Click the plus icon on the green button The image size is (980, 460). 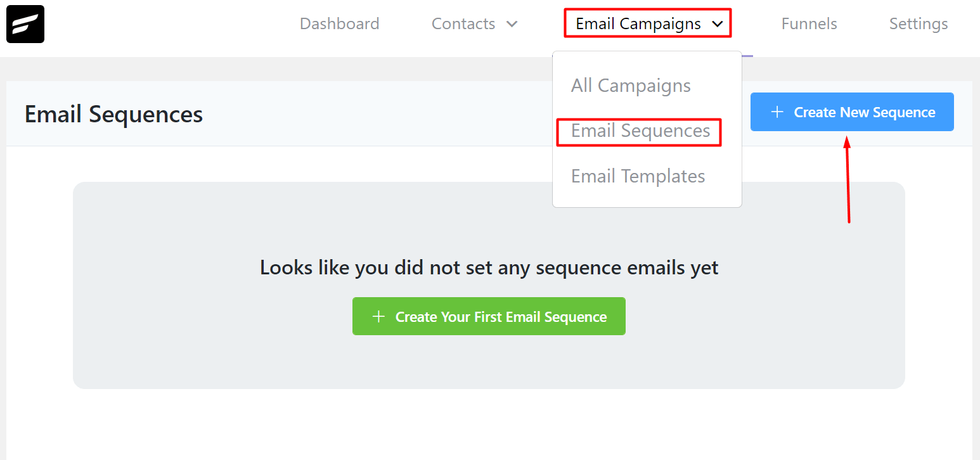[x=378, y=316]
